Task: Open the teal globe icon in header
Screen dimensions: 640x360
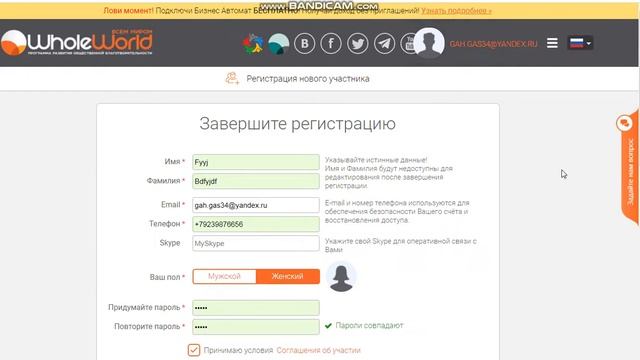Action: point(279,43)
